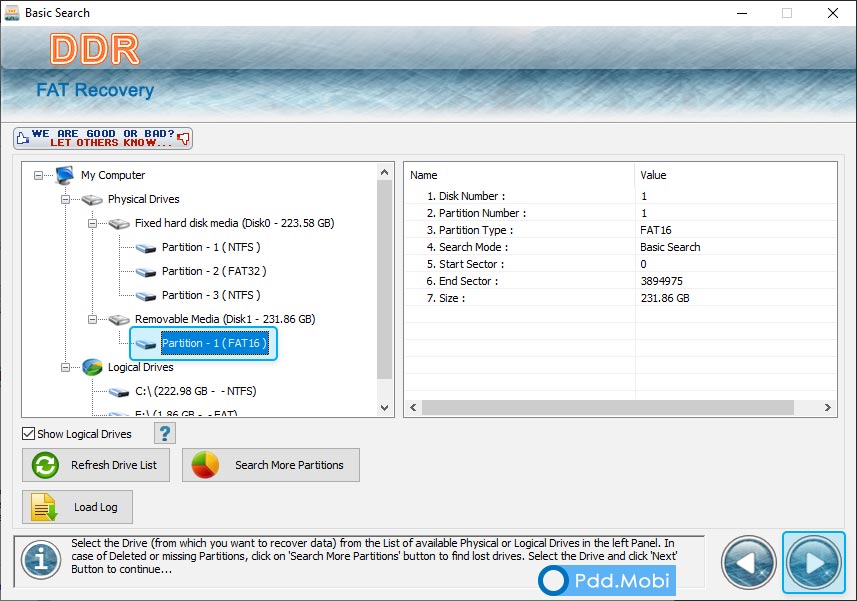This screenshot has height=601, width=857.
Task: Select the Logical Drives tree label
Action: point(140,368)
